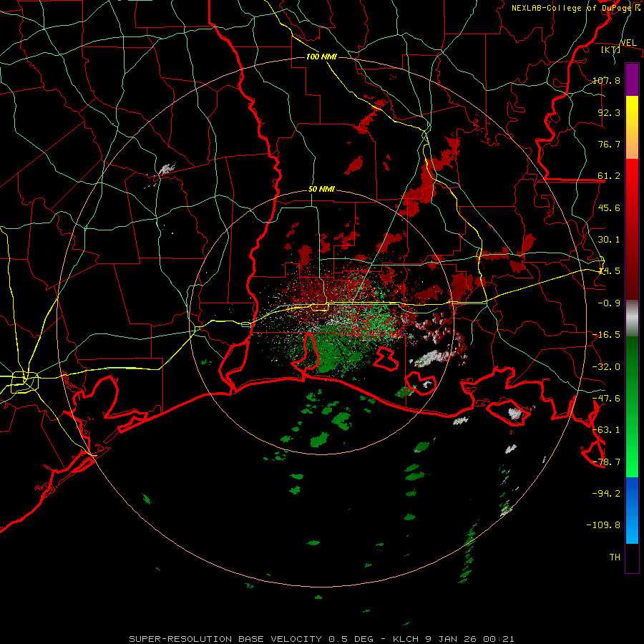The width and height of the screenshot is (644, 644).
Task: Click the TH threshold label
Action: coord(615,557)
